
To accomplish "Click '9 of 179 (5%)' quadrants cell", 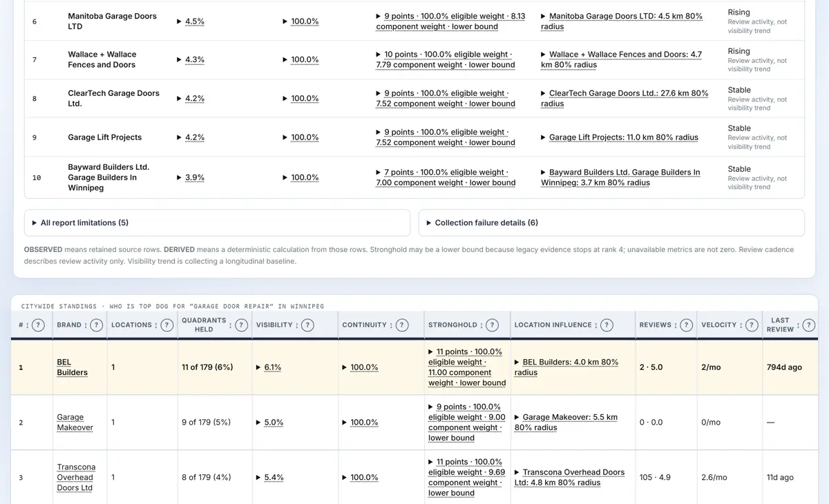I will tap(205, 422).
